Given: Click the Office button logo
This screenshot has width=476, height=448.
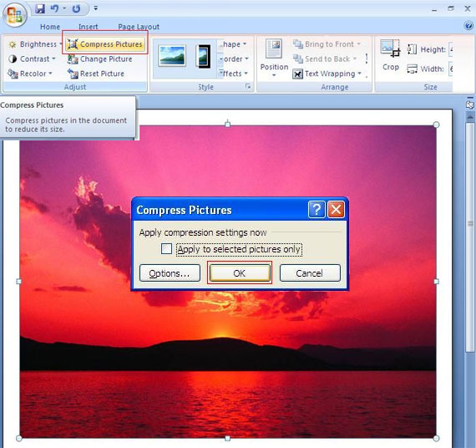Looking at the screenshot, I should pos(14,14).
